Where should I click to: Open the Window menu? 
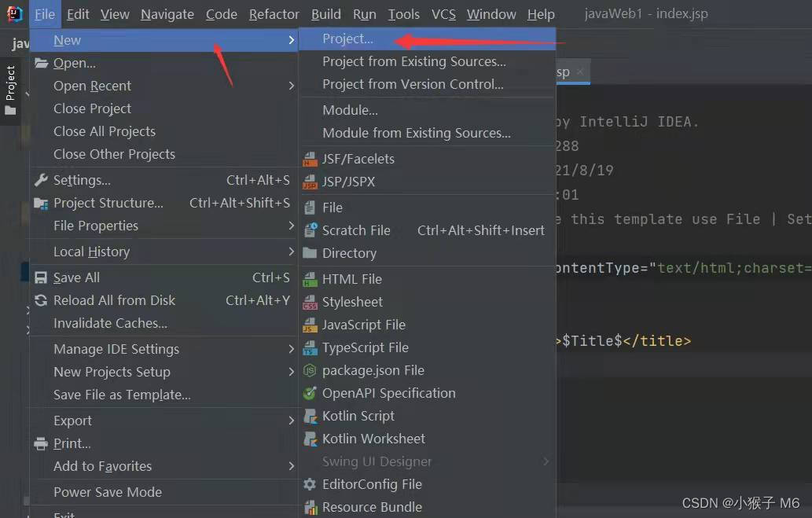[491, 14]
